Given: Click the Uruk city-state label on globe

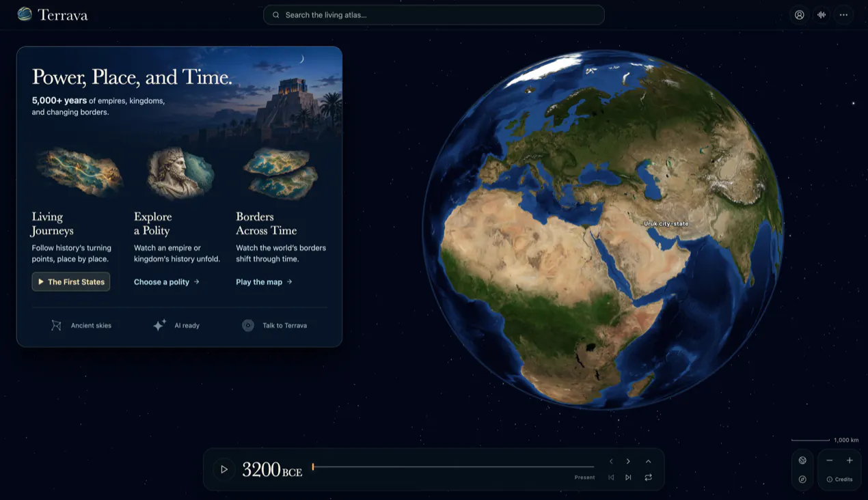Looking at the screenshot, I should tap(666, 223).
